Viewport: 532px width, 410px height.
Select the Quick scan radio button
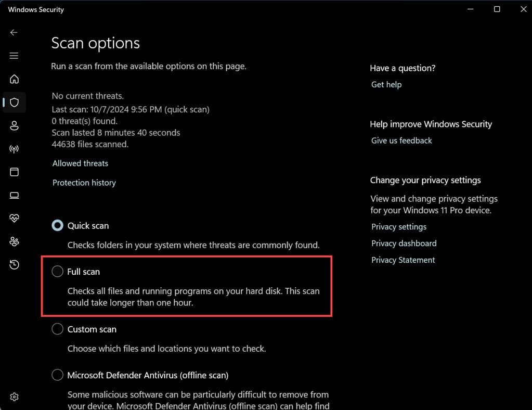coord(57,225)
